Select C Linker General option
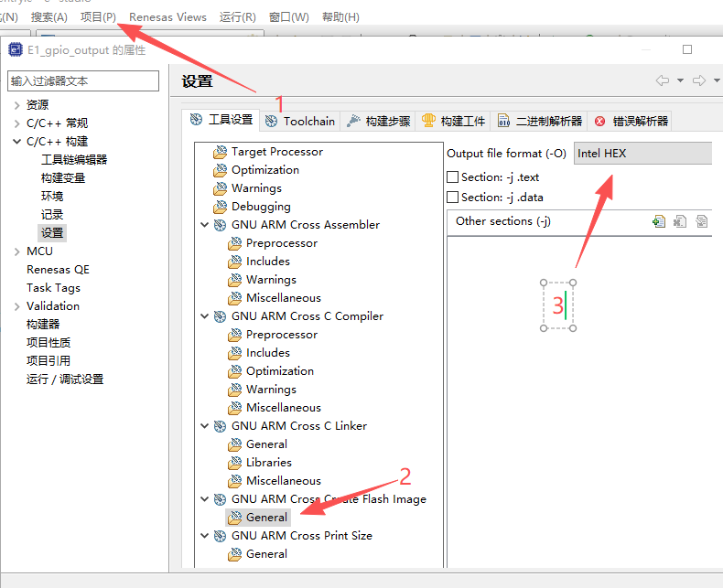The height and width of the screenshot is (588, 723). point(266,444)
